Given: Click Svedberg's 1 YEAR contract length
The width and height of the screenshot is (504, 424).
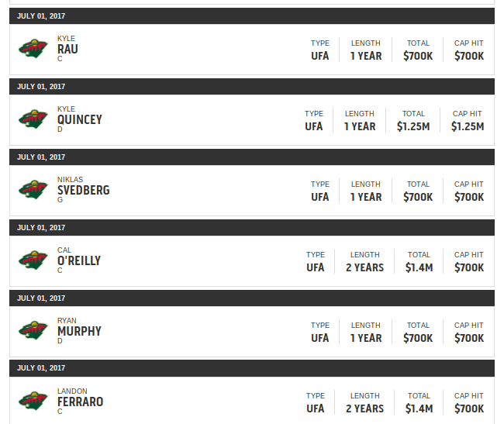Looking at the screenshot, I should point(366,197).
